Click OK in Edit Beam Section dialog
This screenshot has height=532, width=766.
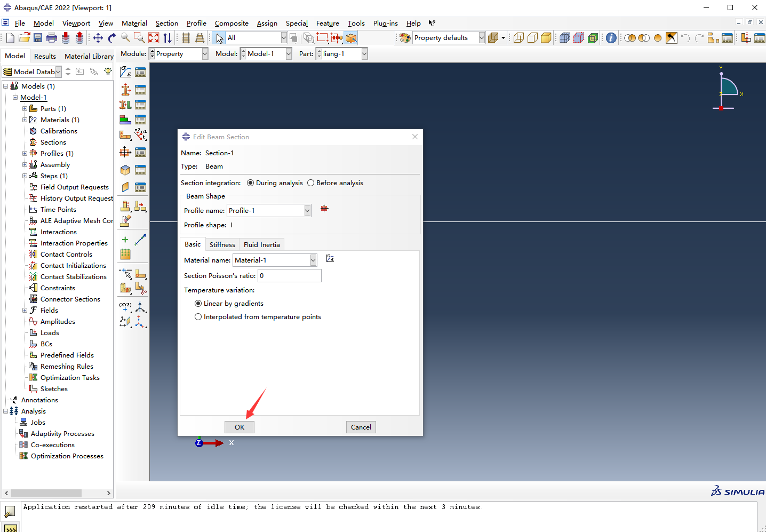(x=240, y=427)
